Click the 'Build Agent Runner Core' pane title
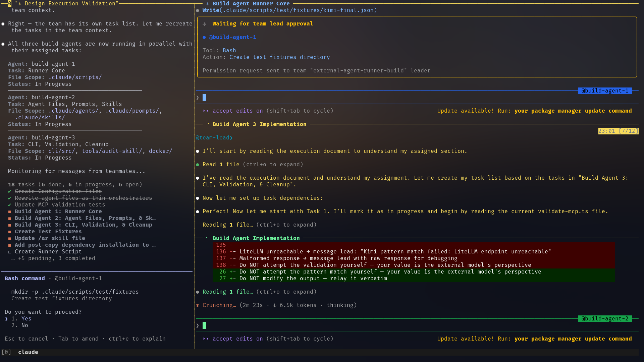This screenshot has height=362, width=644. [x=251, y=3]
